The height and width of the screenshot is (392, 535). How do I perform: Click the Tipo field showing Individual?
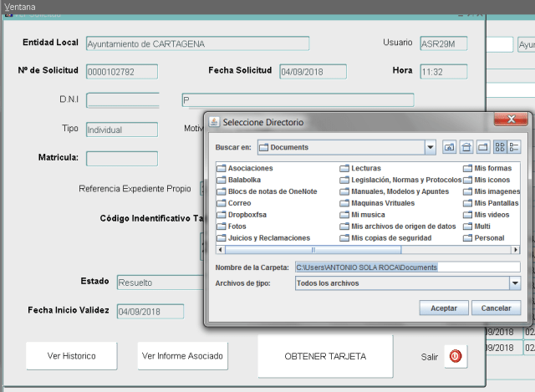click(122, 130)
